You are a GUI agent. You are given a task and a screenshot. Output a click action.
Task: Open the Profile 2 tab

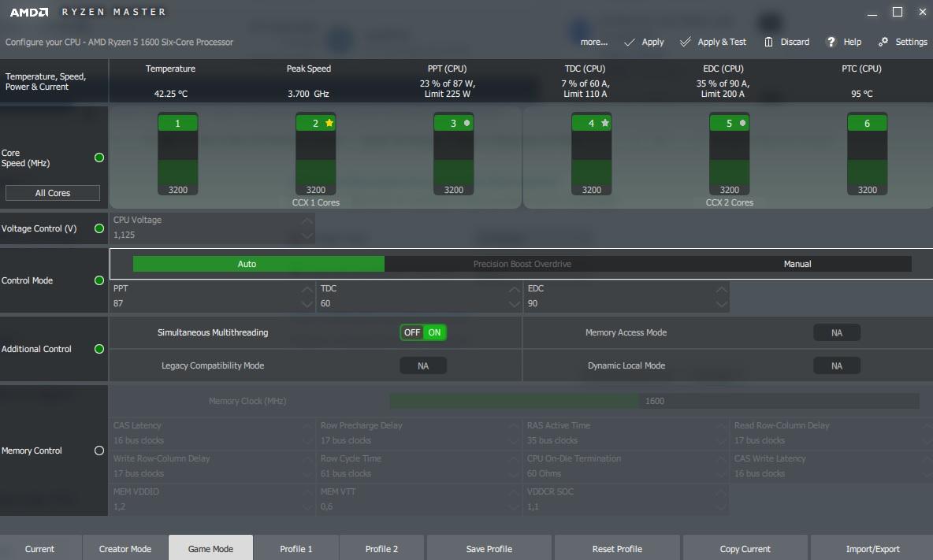coord(381,549)
